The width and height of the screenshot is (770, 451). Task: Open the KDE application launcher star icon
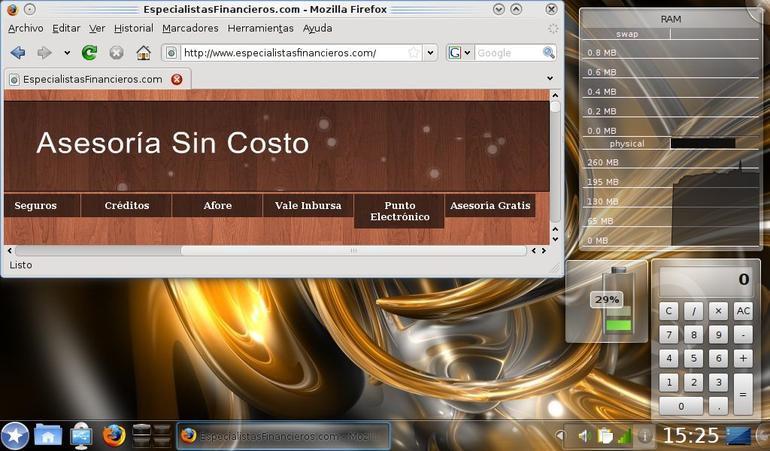pos(15,435)
